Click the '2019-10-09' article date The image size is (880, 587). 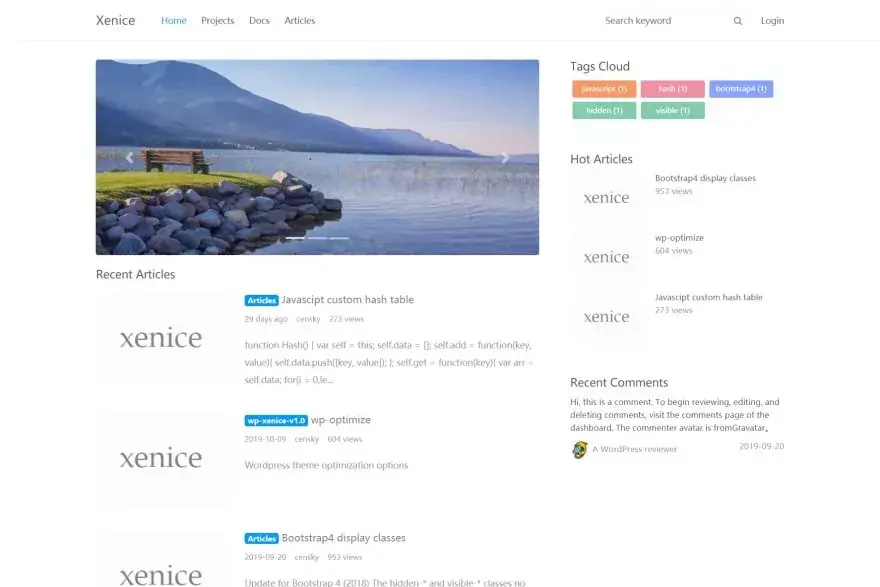pos(265,439)
